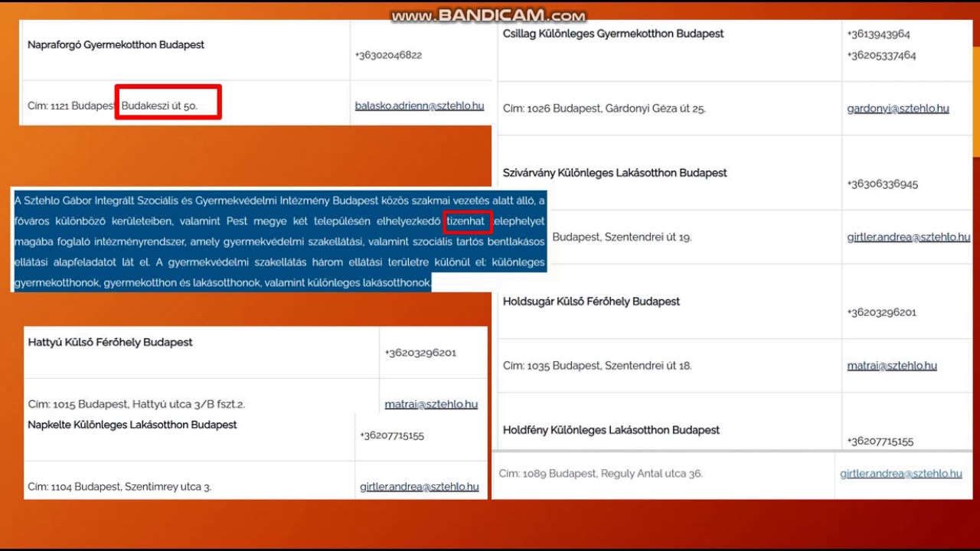Click girtler.andrea email beside Reguly Antal utca 36.
This screenshot has height=551, width=980.
click(901, 474)
